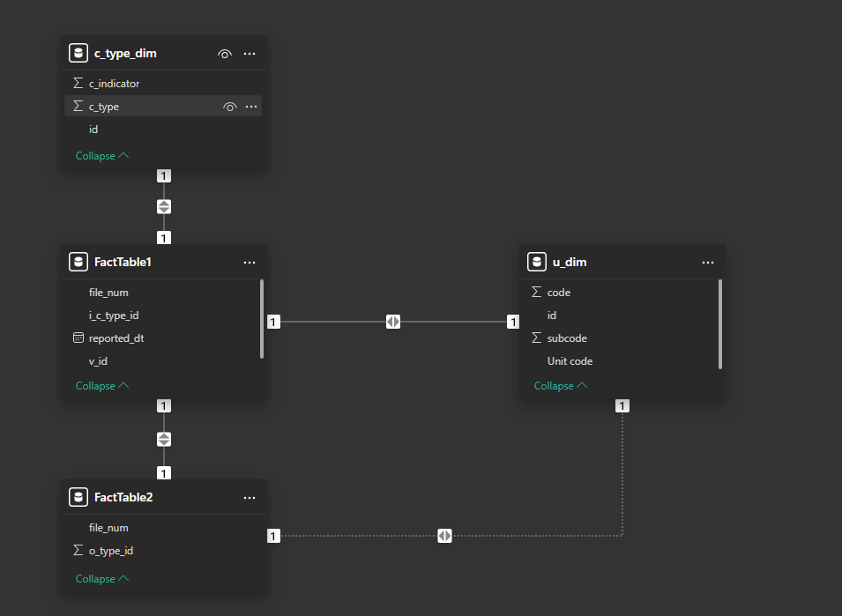
Task: Open more options for u_dim table
Action: [708, 263]
